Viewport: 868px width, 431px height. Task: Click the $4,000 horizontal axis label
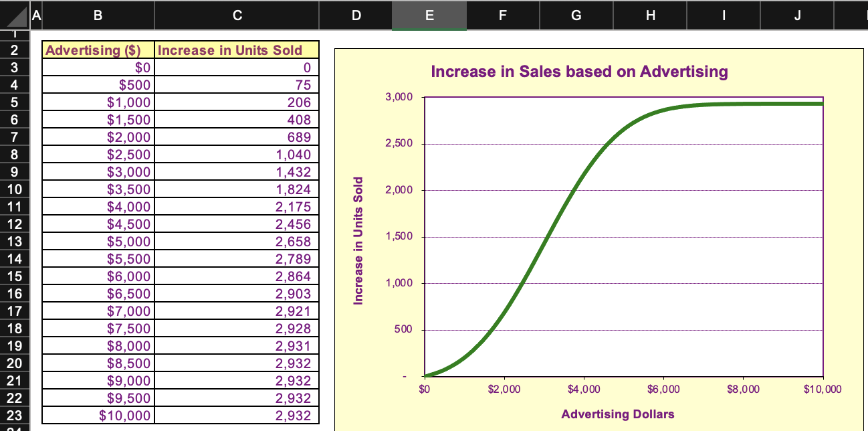[584, 390]
